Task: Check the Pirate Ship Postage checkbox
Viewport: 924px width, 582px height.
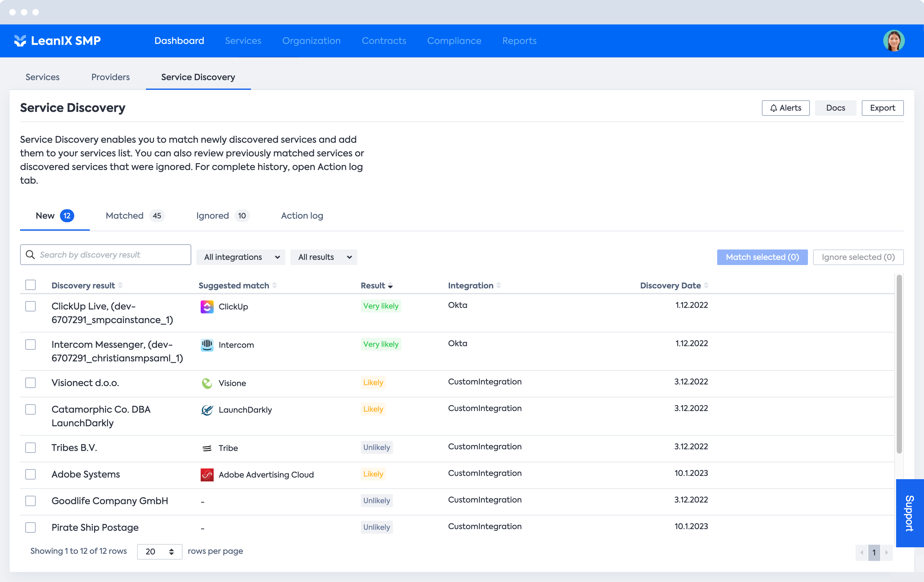Action: [30, 527]
